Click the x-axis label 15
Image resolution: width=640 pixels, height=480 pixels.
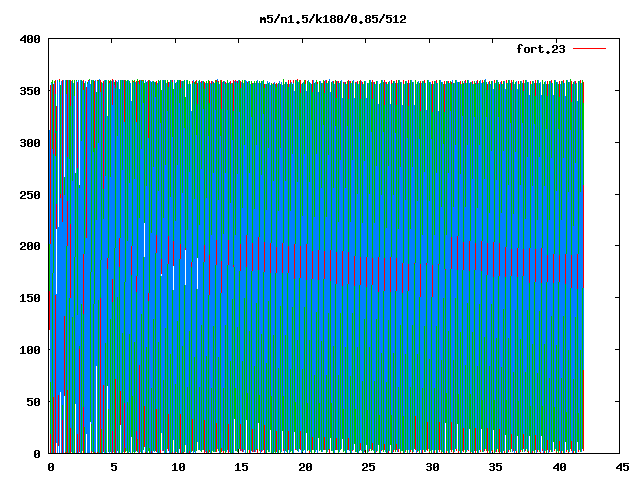(242, 467)
